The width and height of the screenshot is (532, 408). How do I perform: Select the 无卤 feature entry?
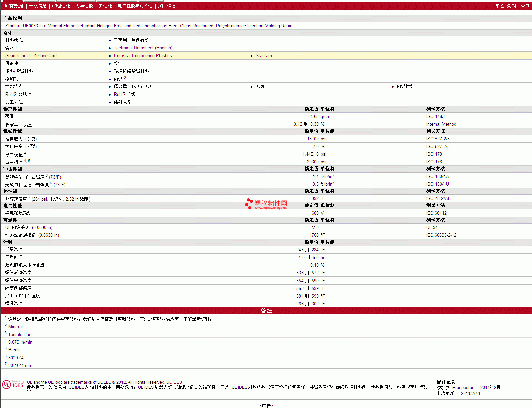[x=260, y=87]
